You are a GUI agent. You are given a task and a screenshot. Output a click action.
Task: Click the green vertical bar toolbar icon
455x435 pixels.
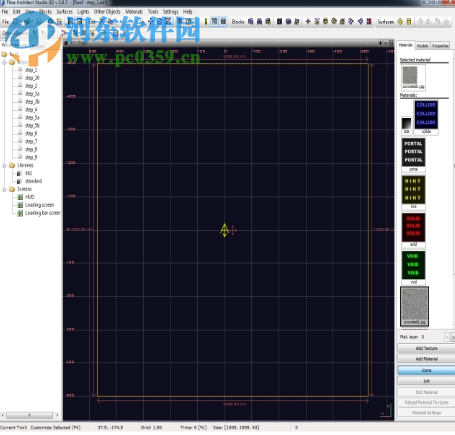coord(206,22)
